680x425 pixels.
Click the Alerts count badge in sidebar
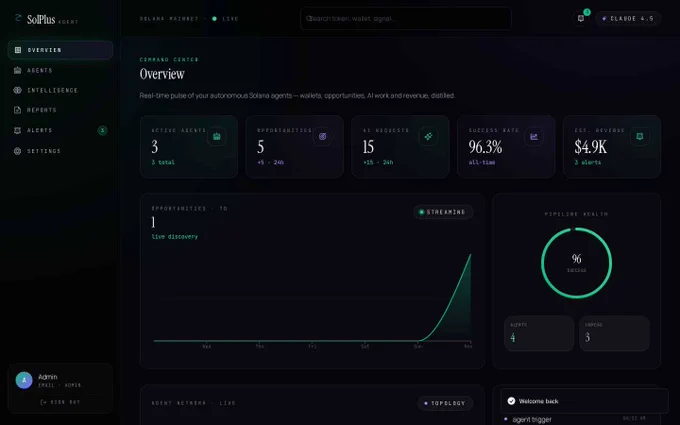click(x=102, y=130)
